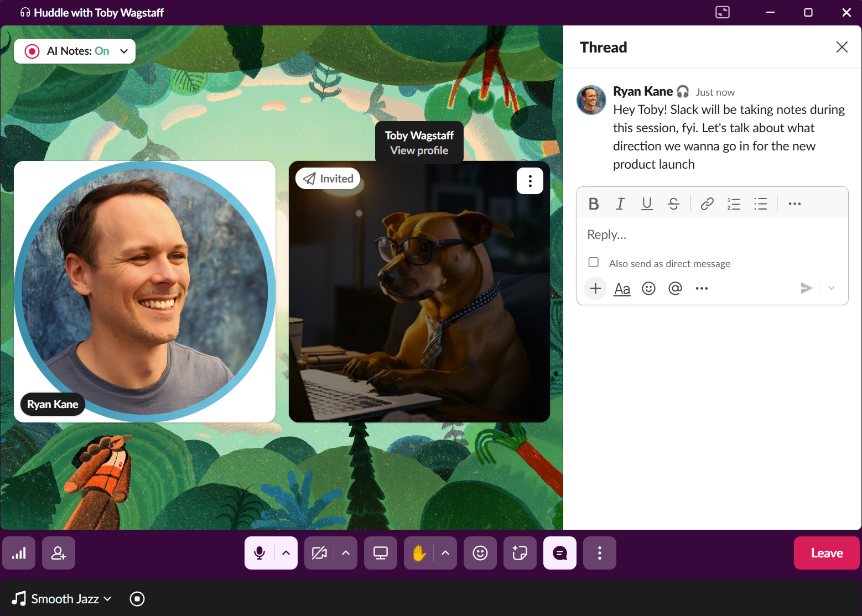Stop the Smooth Jazz music
The height and width of the screenshot is (616, 862).
[137, 599]
